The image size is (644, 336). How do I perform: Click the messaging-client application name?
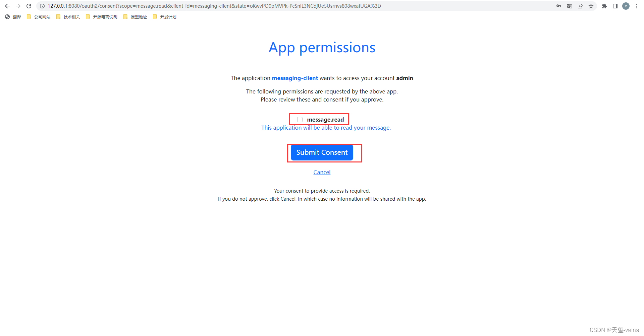tap(295, 78)
